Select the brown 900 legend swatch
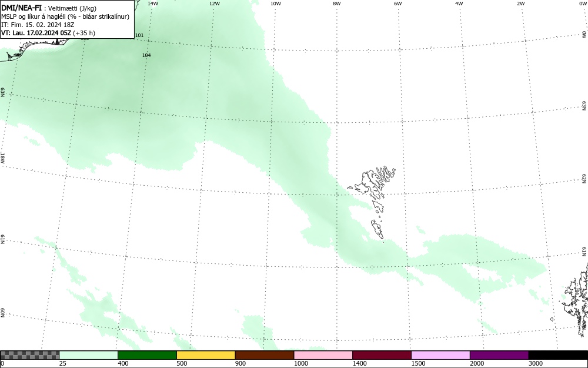Image resolution: width=588 pixels, height=368 pixels. coord(265,355)
